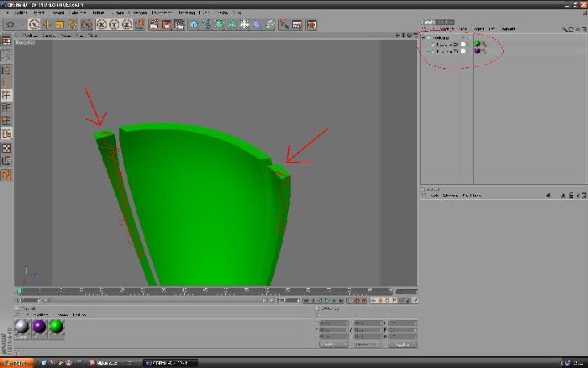Select the first child object in Object Manager

[445, 45]
